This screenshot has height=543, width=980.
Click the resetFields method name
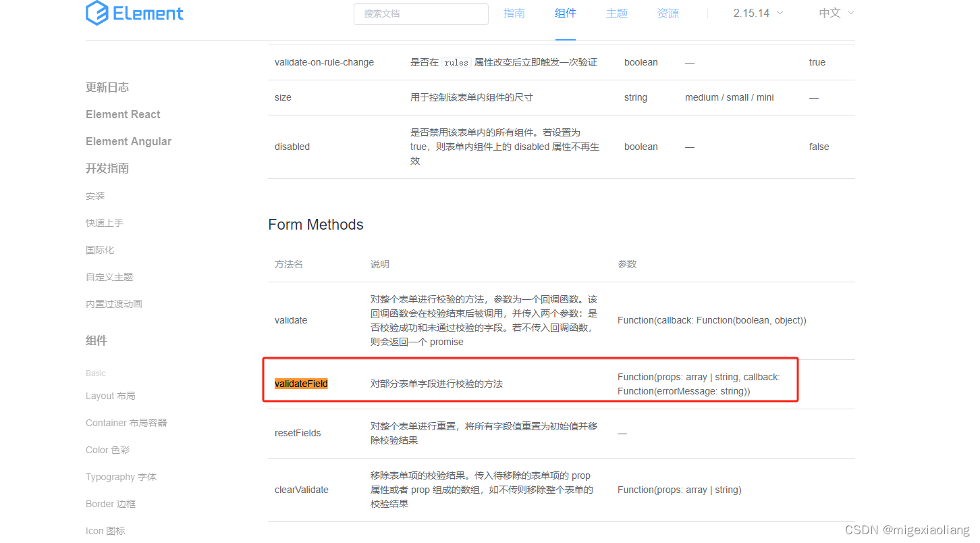tap(298, 433)
